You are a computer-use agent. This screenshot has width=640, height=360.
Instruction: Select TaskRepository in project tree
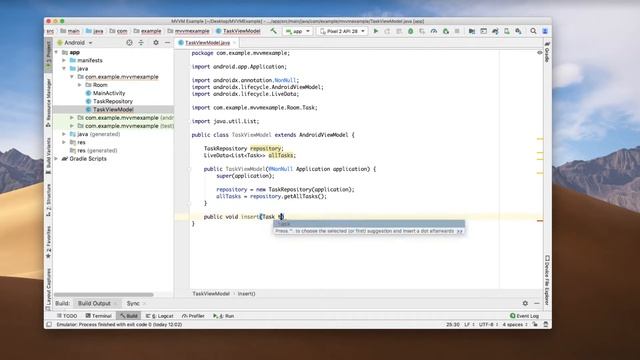113,101
